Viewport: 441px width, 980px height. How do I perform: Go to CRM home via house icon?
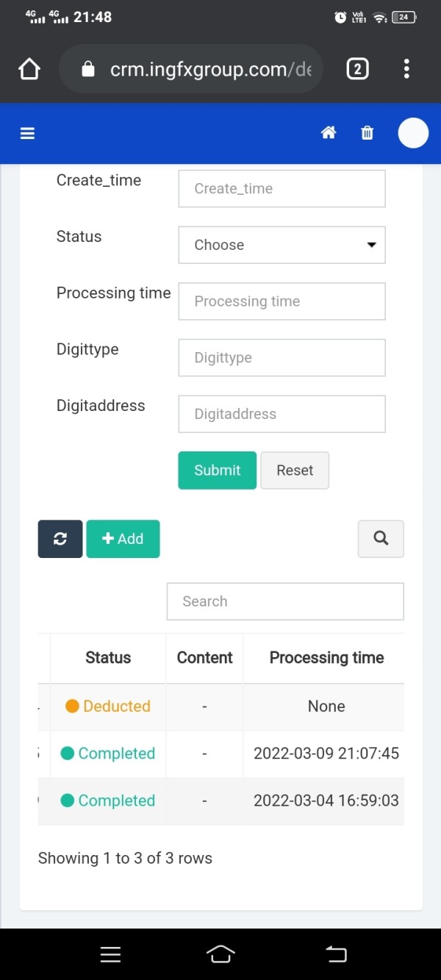point(329,133)
